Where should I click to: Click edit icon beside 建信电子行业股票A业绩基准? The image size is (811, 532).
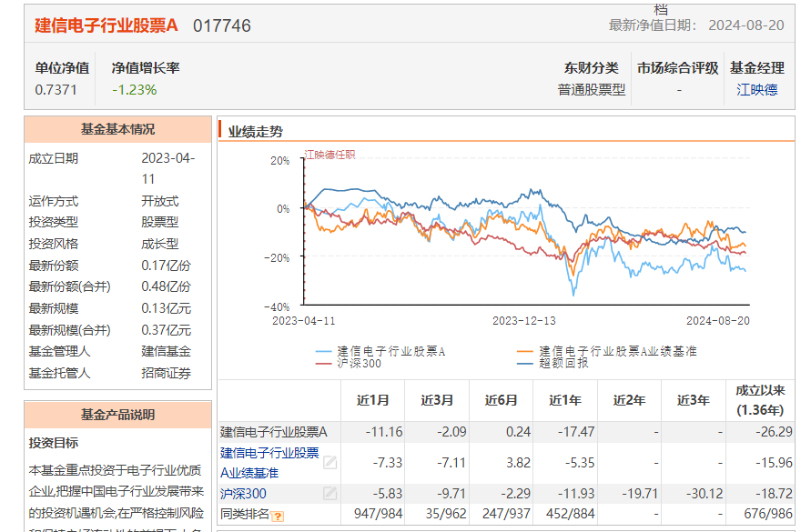330,463
